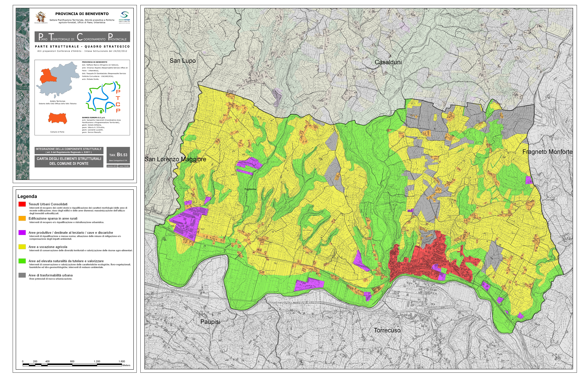Image resolution: width=588 pixels, height=378 pixels.
Task: Click the 'Tessuti Urbani Consolidati' legend label
Action: (x=48, y=204)
